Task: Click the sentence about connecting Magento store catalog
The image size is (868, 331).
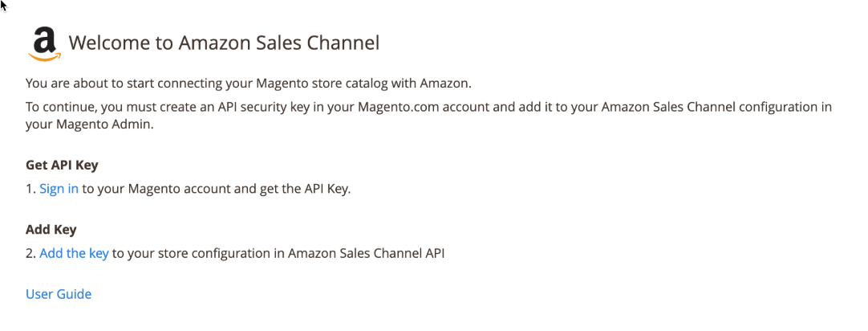Action: tap(249, 84)
